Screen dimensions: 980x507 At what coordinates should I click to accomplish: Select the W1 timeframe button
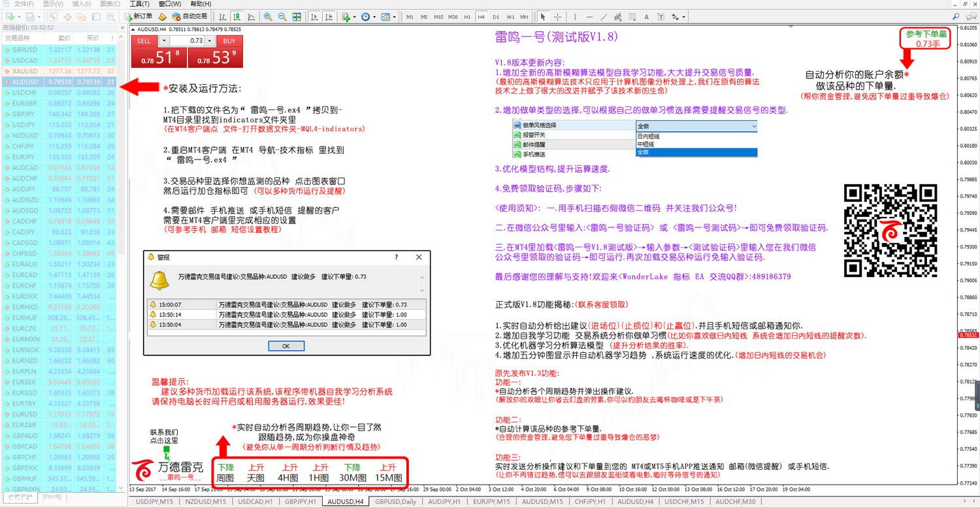(x=510, y=16)
